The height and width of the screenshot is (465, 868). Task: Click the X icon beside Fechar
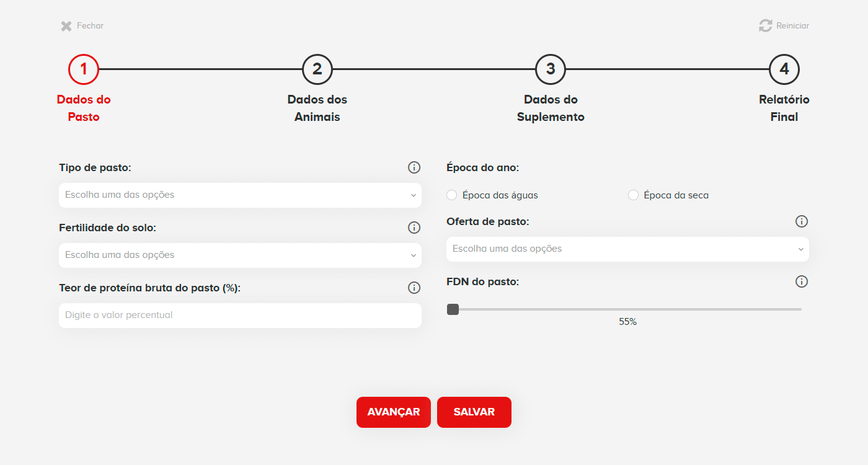pyautogui.click(x=66, y=26)
